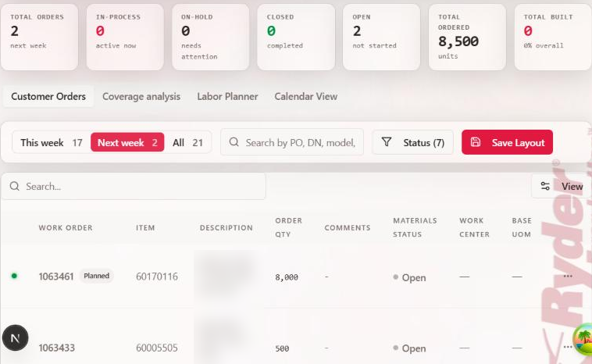
Task: Open the View column options dropdown
Action: click(562, 186)
